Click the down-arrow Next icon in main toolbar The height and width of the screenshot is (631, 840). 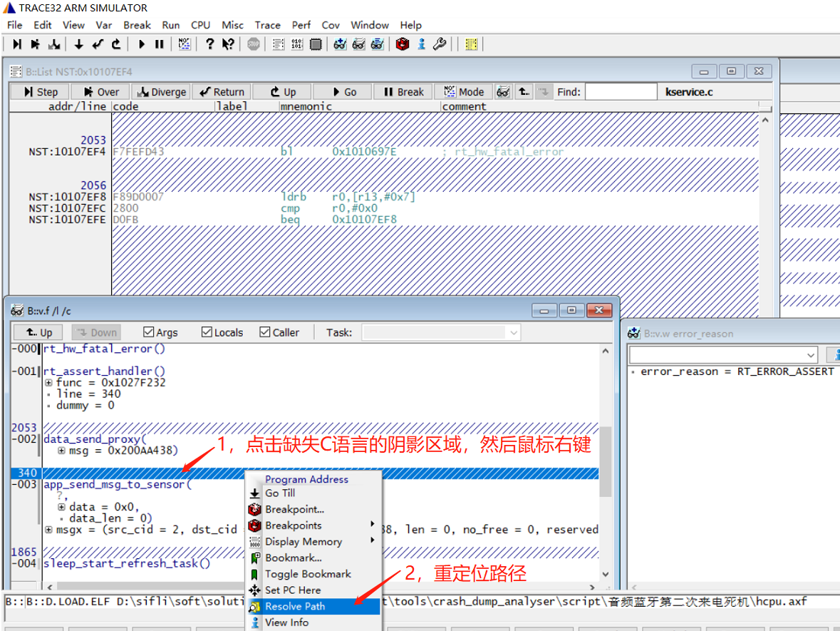79,44
